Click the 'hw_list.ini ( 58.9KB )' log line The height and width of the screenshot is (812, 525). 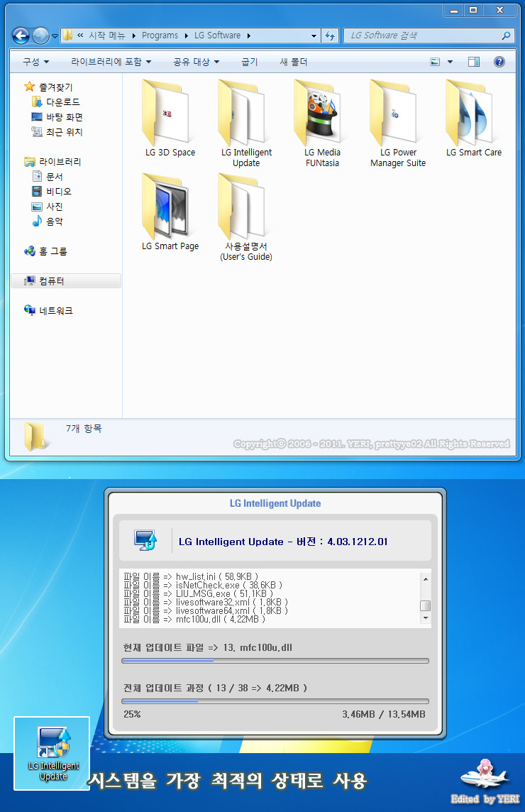(191, 576)
